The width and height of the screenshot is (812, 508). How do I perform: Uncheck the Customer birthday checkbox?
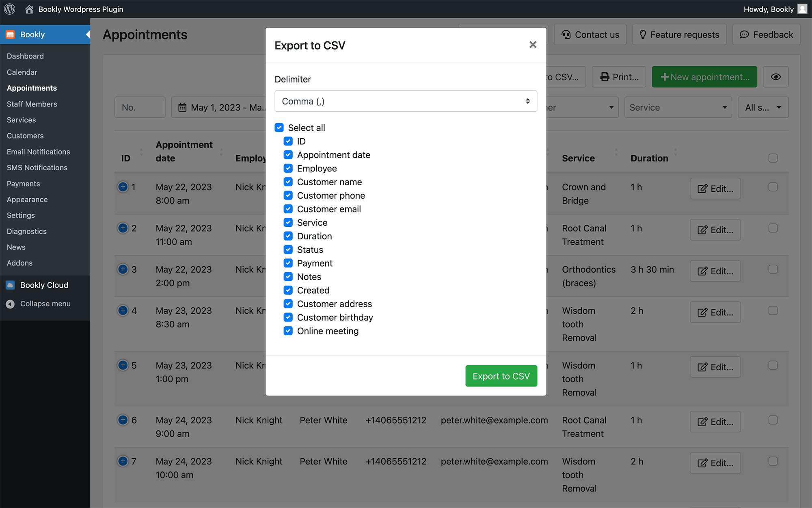(x=288, y=317)
